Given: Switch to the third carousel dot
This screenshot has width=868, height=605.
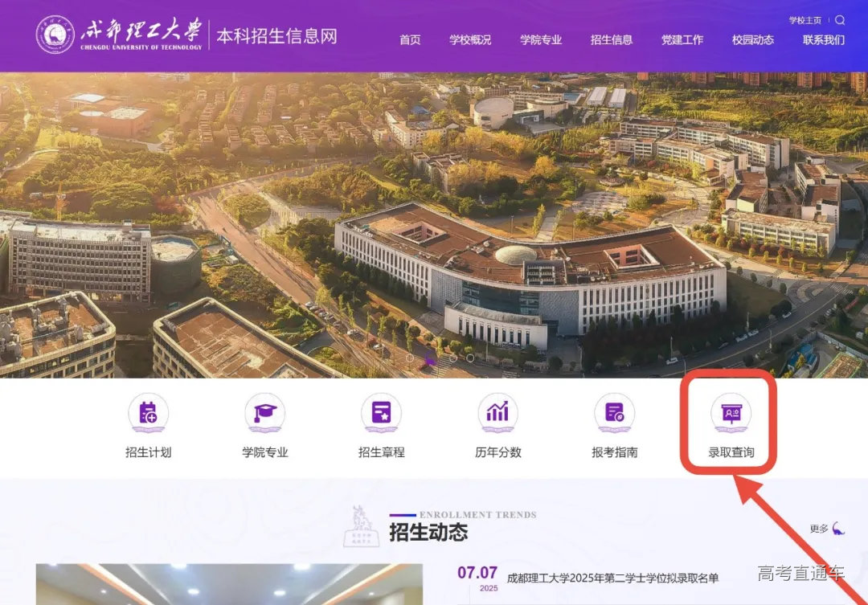Looking at the screenshot, I should [x=453, y=358].
